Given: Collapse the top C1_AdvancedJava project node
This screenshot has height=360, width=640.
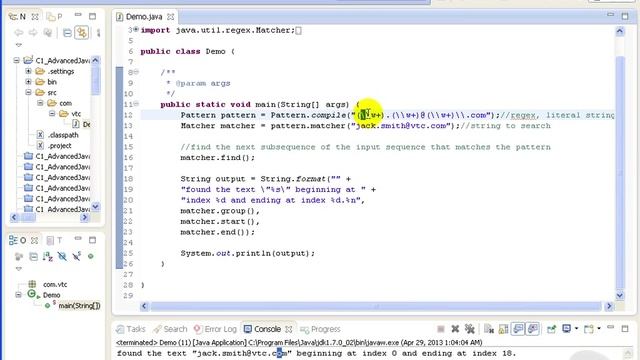Looking at the screenshot, I should coord(16,60).
